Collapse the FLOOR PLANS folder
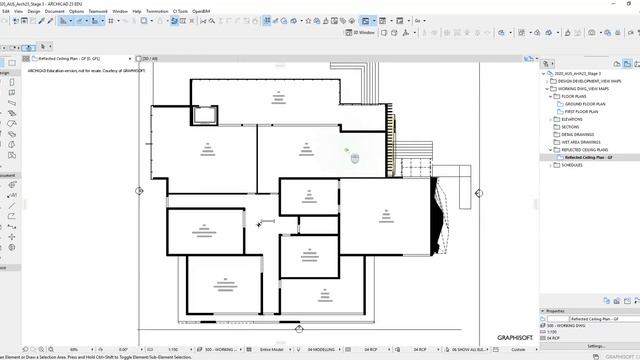The image size is (640, 360). point(551,97)
